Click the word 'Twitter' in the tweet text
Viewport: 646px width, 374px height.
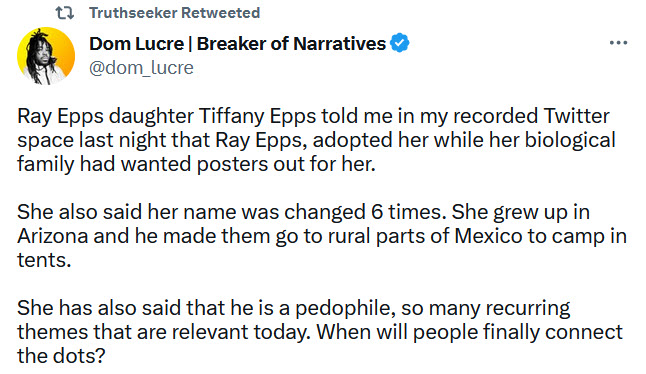576,116
